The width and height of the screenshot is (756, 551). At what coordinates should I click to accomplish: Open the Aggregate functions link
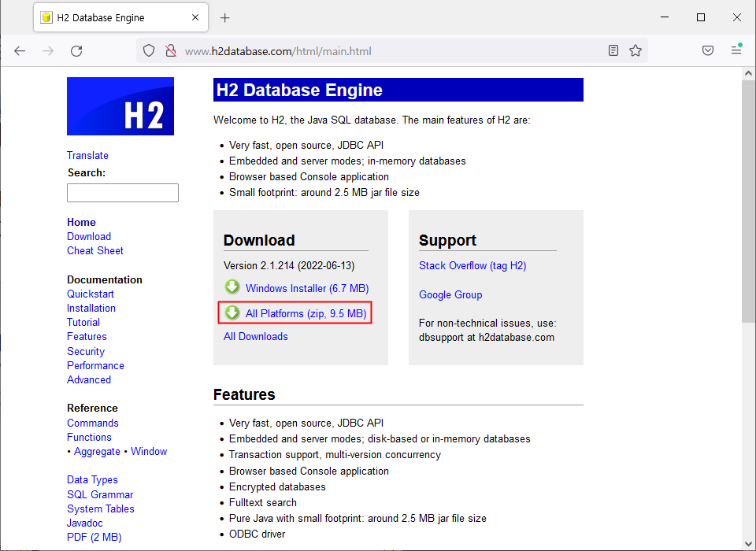[97, 452]
